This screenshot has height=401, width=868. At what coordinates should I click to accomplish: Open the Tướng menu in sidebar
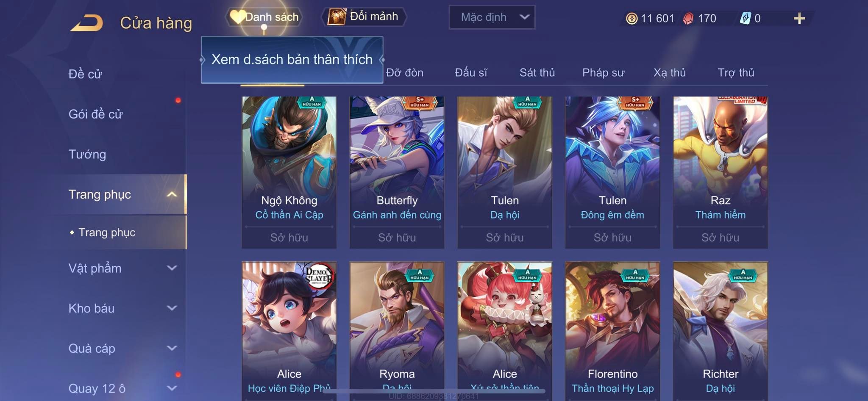(87, 154)
